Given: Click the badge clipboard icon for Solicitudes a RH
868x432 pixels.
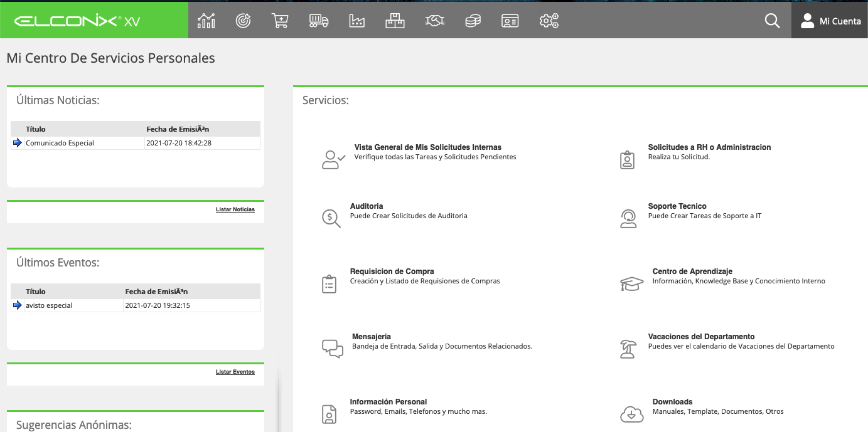Looking at the screenshot, I should (627, 160).
